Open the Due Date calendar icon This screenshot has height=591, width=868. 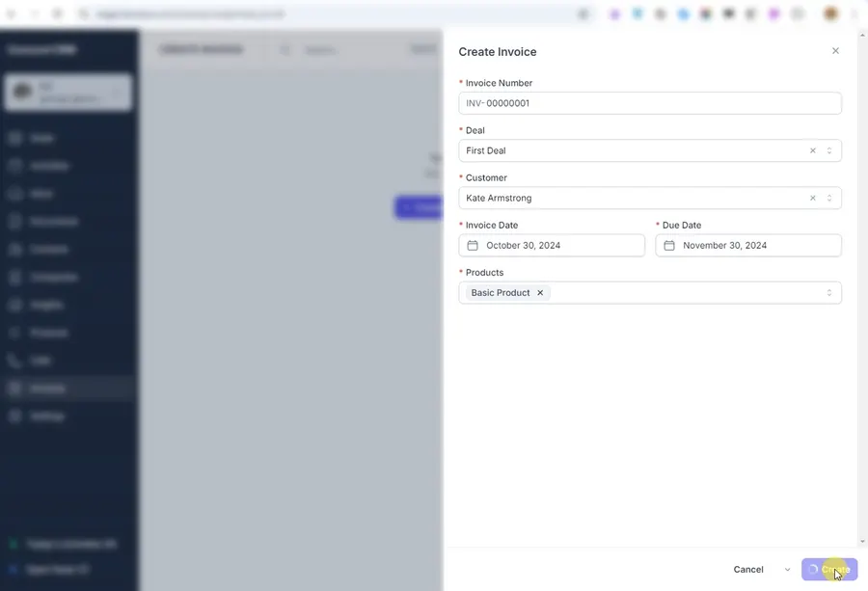[668, 245]
